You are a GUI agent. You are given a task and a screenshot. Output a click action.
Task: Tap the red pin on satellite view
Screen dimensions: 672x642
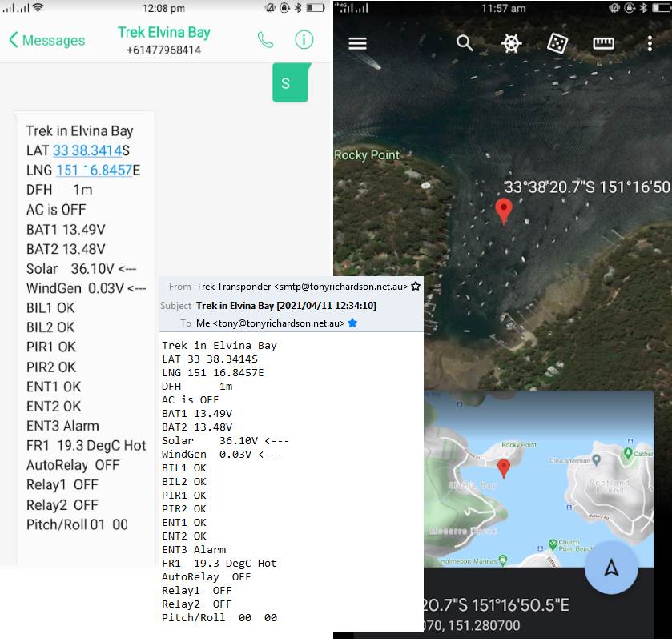pyautogui.click(x=503, y=211)
